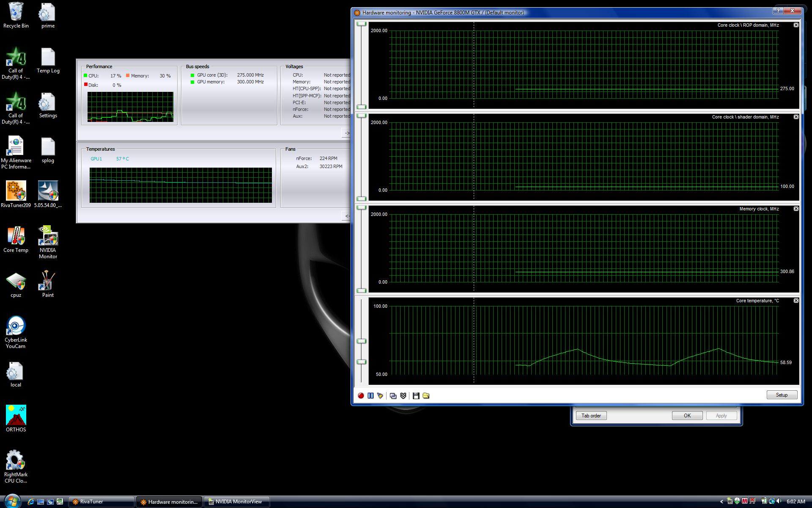The image size is (812, 508).
Task: Open the 5.05.54.00 installer icon
Action: coord(48,194)
